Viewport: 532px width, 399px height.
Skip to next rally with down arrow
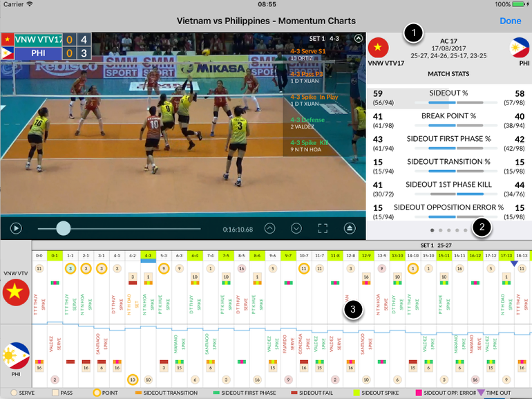296,228
